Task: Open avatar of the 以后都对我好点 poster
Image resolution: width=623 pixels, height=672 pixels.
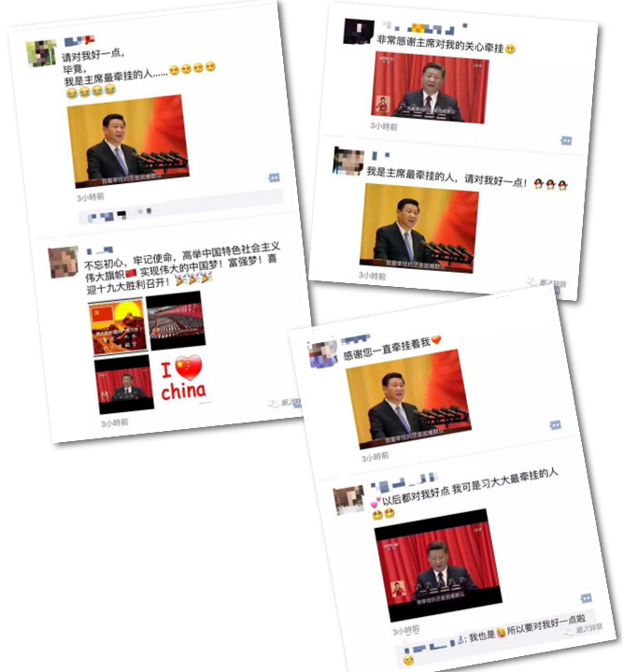Action: pyautogui.click(x=349, y=500)
